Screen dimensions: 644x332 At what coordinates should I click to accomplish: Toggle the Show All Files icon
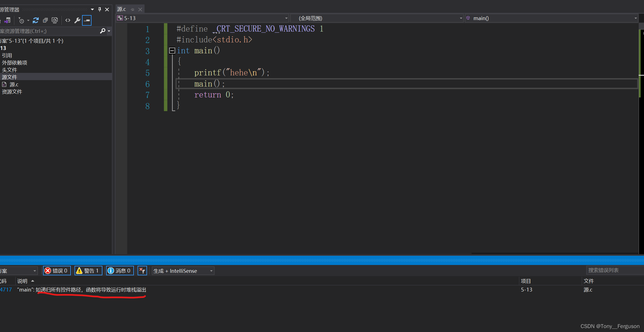[55, 20]
